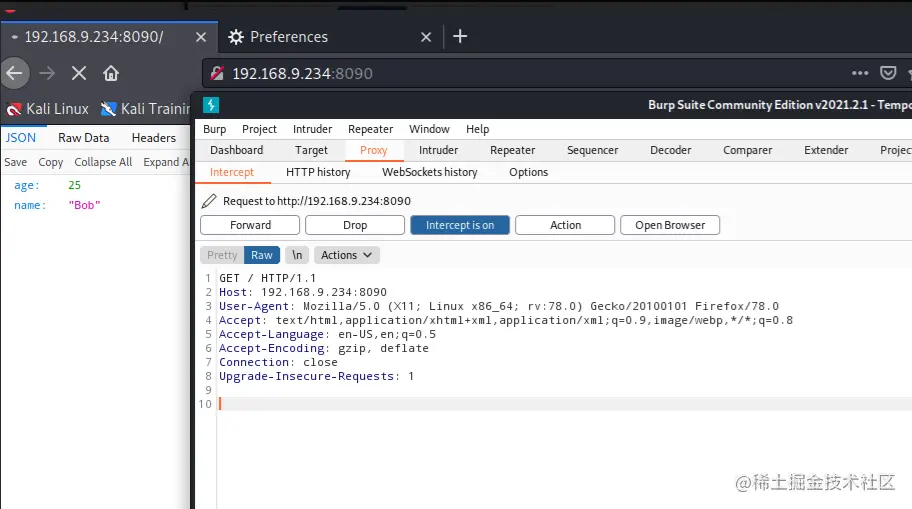
Task: Open the Project menu
Action: click(x=259, y=129)
